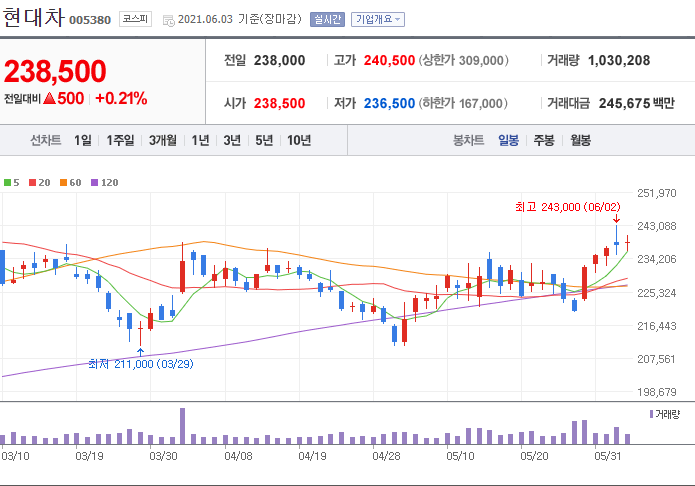The image size is (695, 486).
Task: Click the 04/08 date axis label
Action: coord(238,456)
